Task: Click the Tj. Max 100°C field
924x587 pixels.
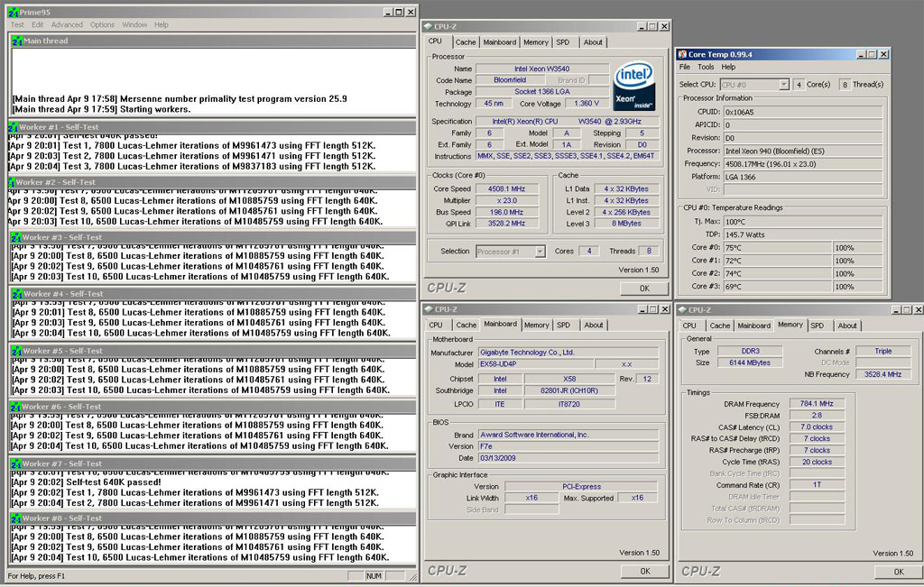Action: click(x=803, y=222)
